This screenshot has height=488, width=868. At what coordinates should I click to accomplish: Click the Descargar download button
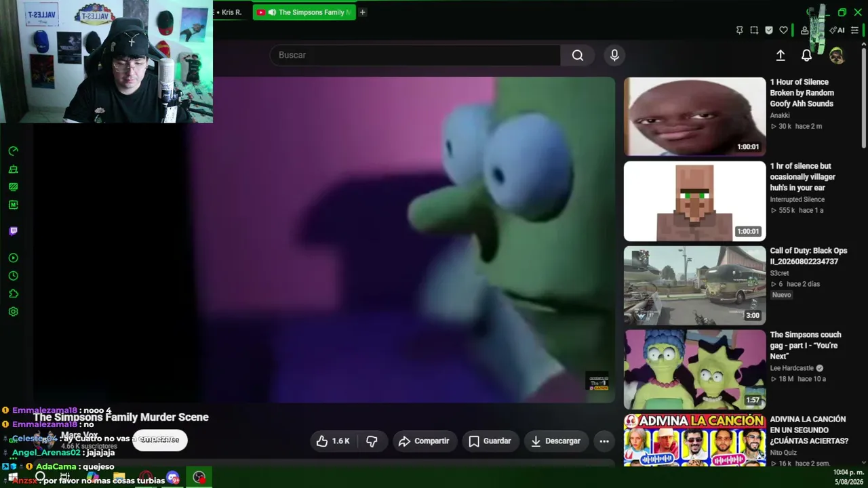[x=555, y=441]
